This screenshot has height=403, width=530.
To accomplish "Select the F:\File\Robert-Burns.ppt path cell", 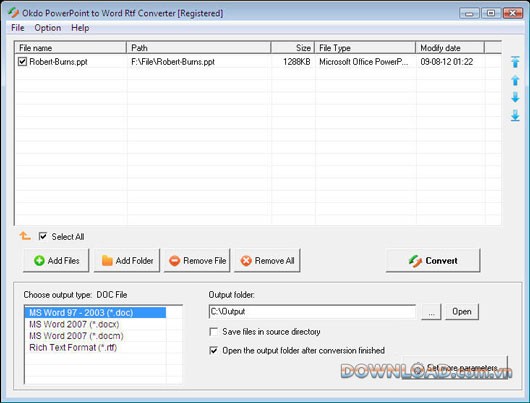I will (x=173, y=62).
